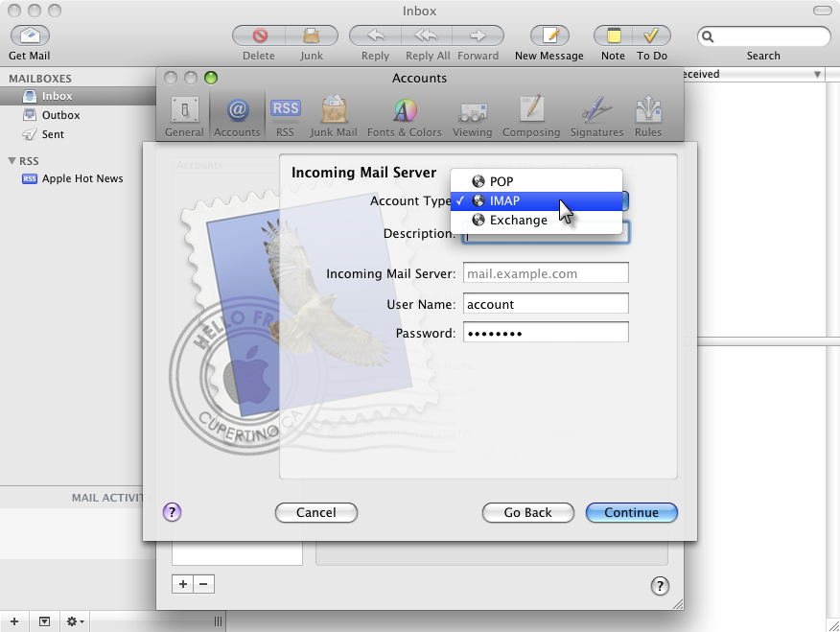Image resolution: width=840 pixels, height=632 pixels.
Task: Collapse the RSS section triangle
Action: pos(12,161)
